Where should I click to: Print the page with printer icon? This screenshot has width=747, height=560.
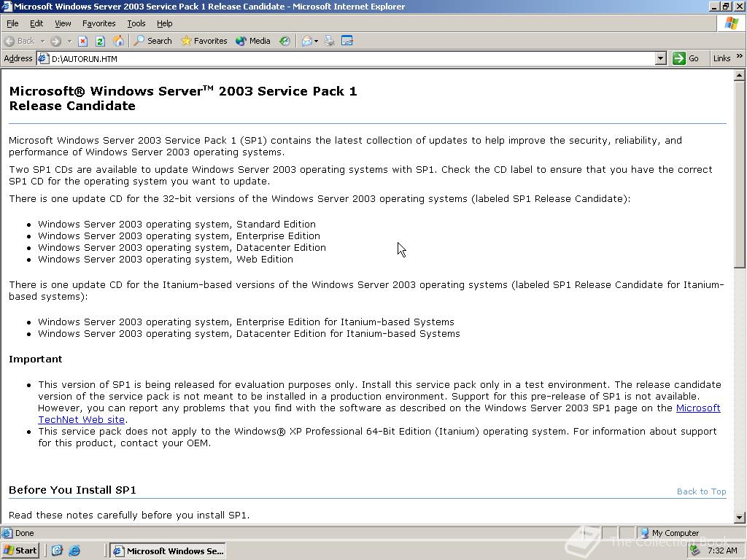click(330, 41)
